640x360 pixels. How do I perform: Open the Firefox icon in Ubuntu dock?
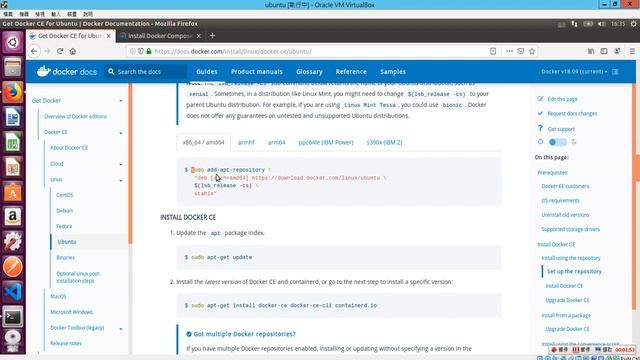point(13,92)
